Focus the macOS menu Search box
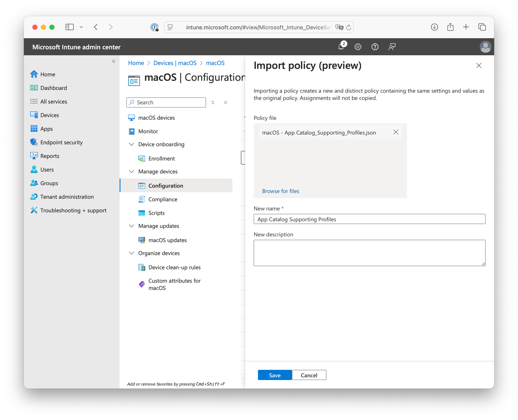 [166, 102]
